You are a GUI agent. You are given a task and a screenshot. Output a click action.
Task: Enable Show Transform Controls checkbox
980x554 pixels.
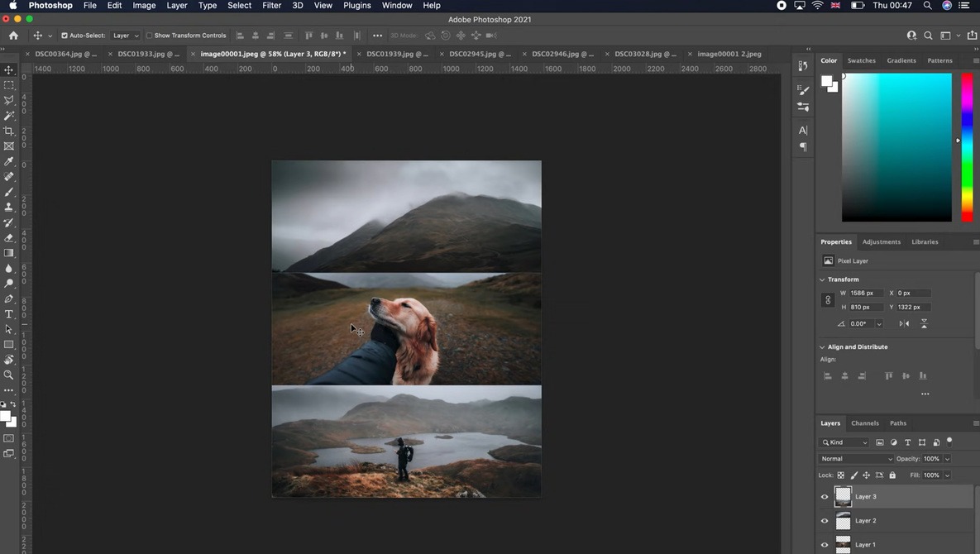149,36
